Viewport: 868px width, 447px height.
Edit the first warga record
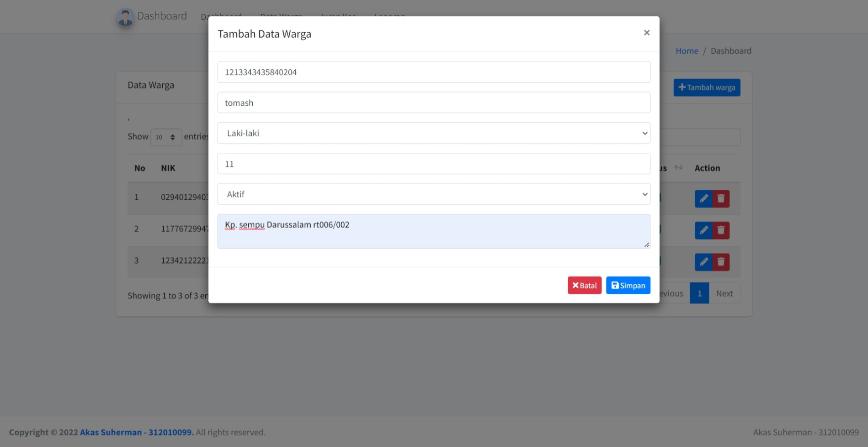tap(703, 198)
